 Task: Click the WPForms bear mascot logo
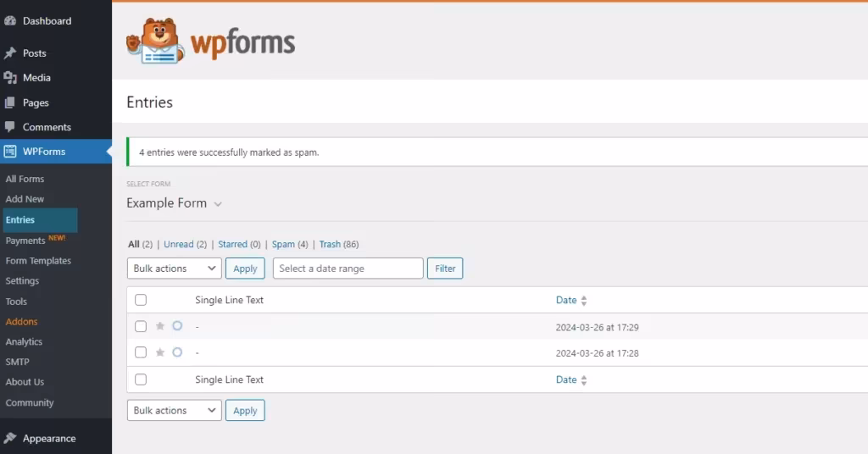(x=155, y=42)
